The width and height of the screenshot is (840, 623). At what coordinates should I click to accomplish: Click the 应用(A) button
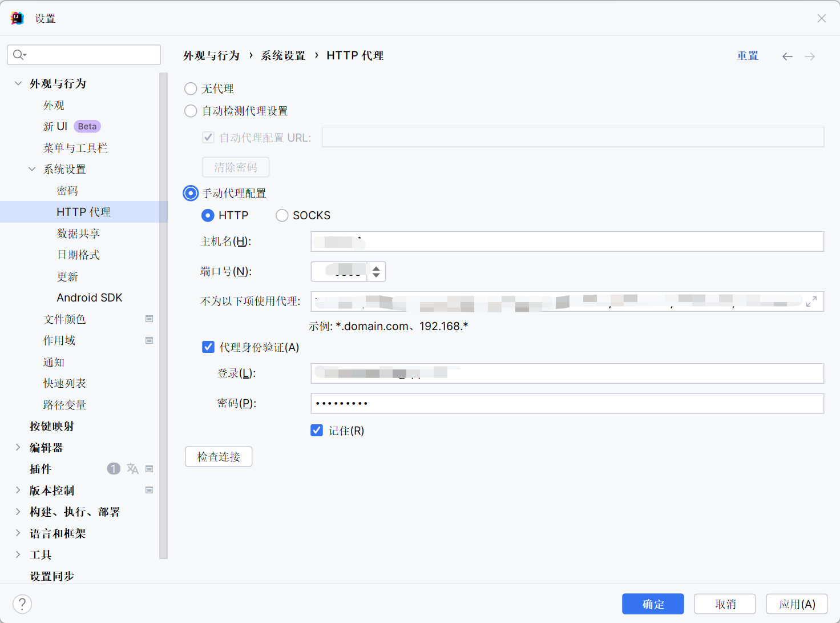(797, 604)
